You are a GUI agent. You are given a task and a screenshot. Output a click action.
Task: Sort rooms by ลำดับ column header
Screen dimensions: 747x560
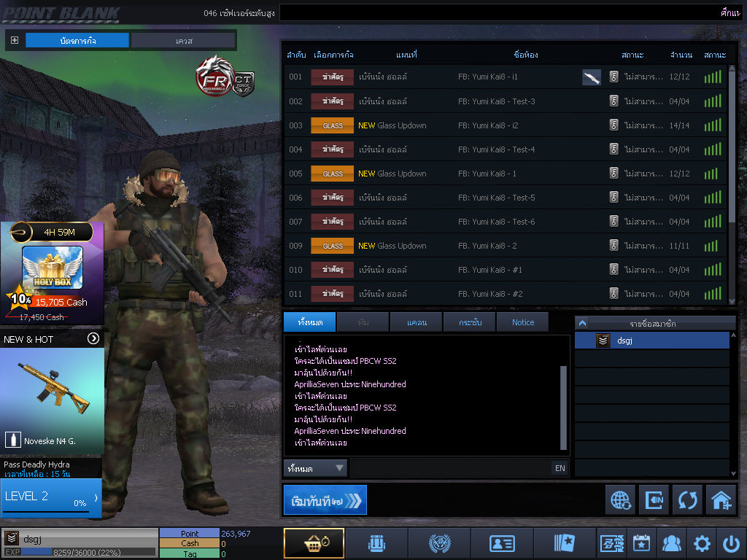(x=296, y=55)
